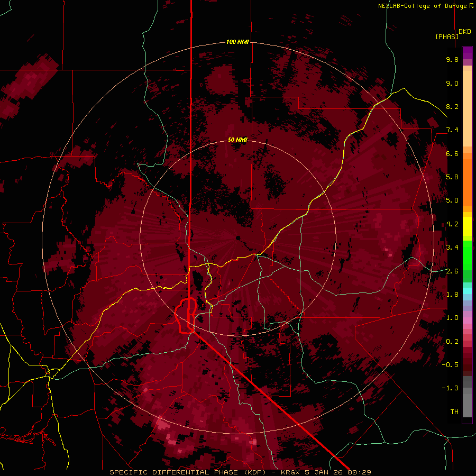Screen dimensions: 476x476
Task: Click the 0.2 scale value
Action: coord(452,342)
